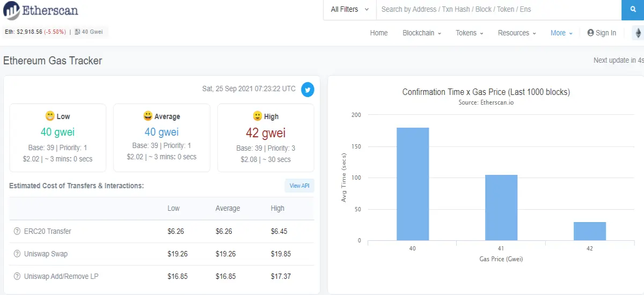Click the Etherscan logo
The height and width of the screenshot is (295, 644).
pyautogui.click(x=40, y=10)
